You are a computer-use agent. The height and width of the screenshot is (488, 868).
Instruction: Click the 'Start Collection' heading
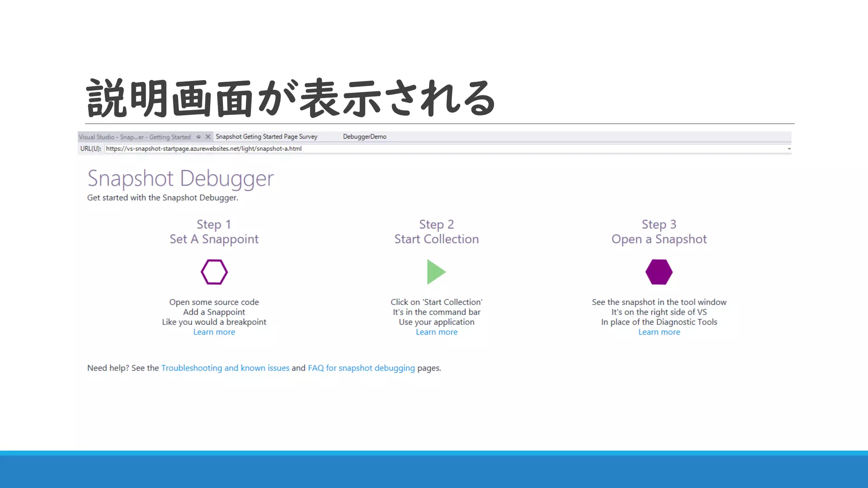[437, 239]
